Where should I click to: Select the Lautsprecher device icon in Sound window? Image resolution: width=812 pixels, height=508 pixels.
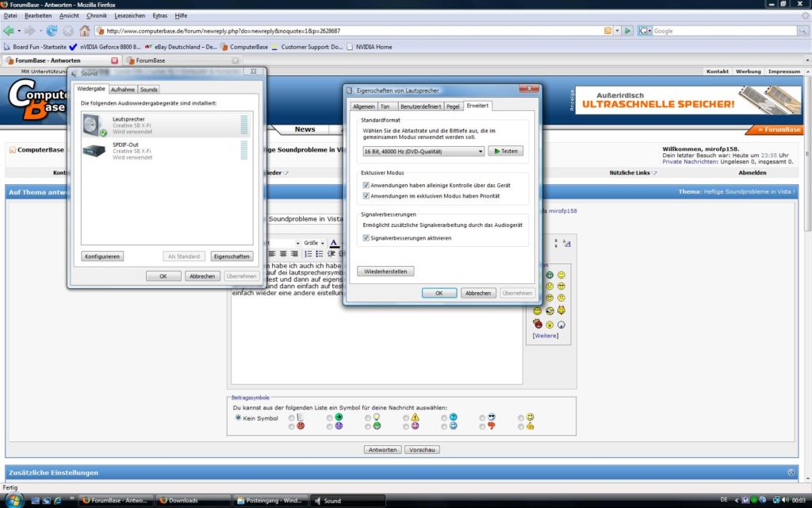(x=94, y=125)
